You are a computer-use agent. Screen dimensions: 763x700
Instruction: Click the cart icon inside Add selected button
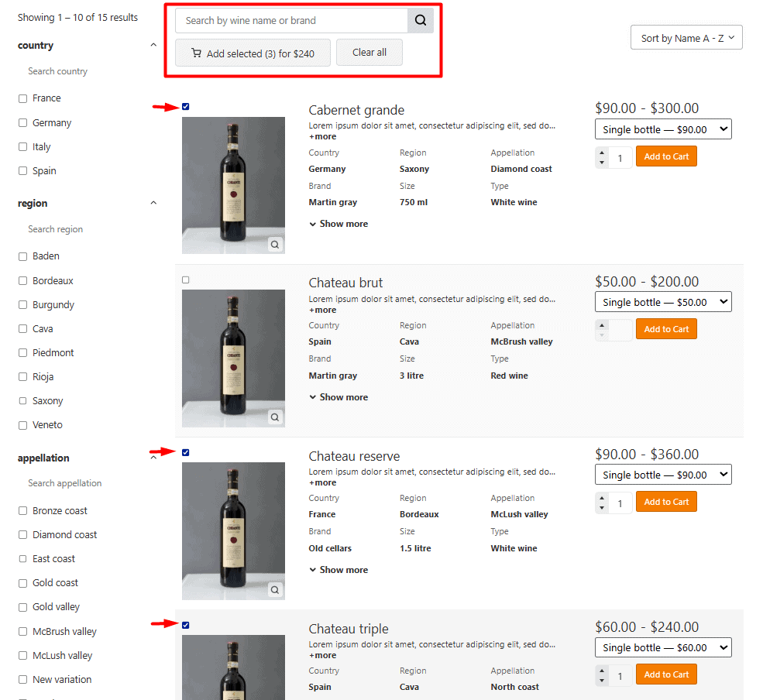point(197,53)
